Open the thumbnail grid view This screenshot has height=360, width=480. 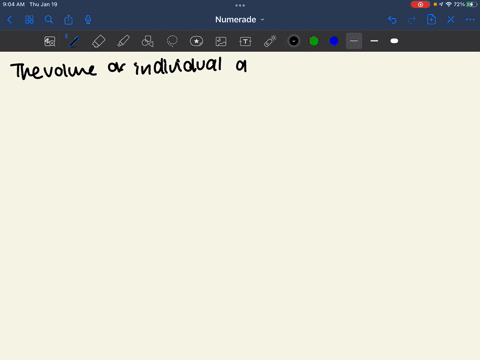29,20
